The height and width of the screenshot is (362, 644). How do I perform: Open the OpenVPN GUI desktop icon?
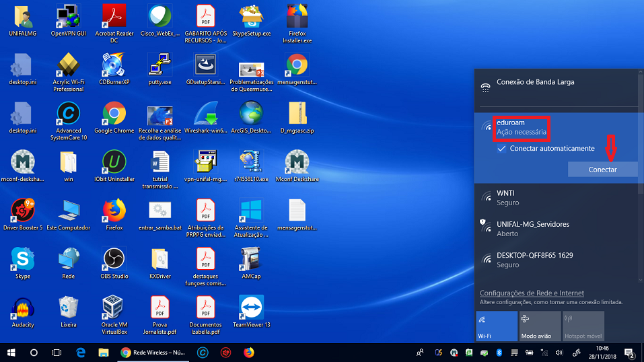(x=68, y=21)
